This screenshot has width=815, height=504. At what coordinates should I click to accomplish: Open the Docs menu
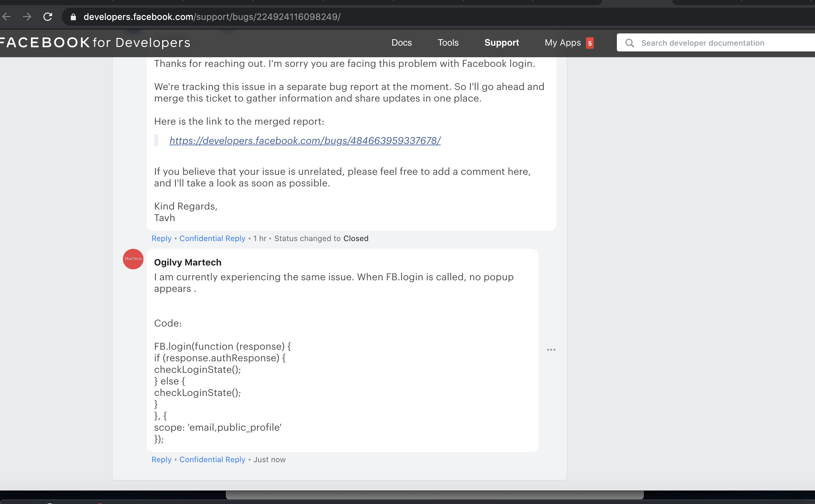[x=401, y=43]
